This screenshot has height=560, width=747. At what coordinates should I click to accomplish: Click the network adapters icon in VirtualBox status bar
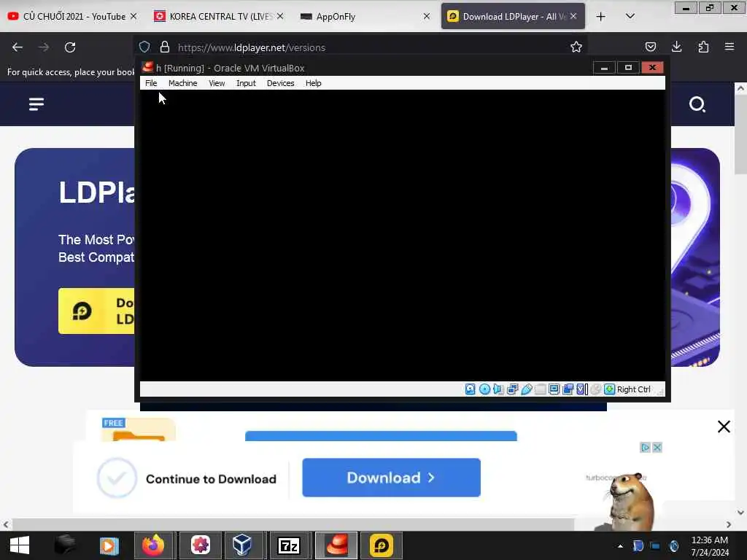click(x=513, y=389)
